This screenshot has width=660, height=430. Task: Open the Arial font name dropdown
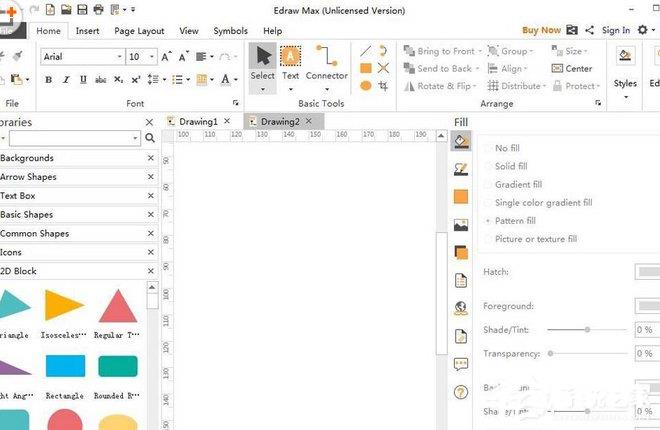coord(120,57)
